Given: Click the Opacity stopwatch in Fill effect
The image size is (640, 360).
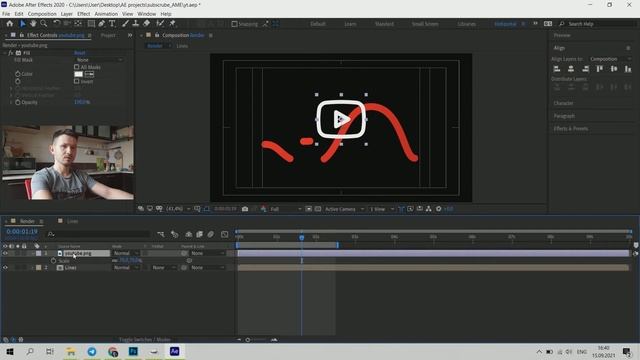Looking at the screenshot, I should pyautogui.click(x=18, y=102).
